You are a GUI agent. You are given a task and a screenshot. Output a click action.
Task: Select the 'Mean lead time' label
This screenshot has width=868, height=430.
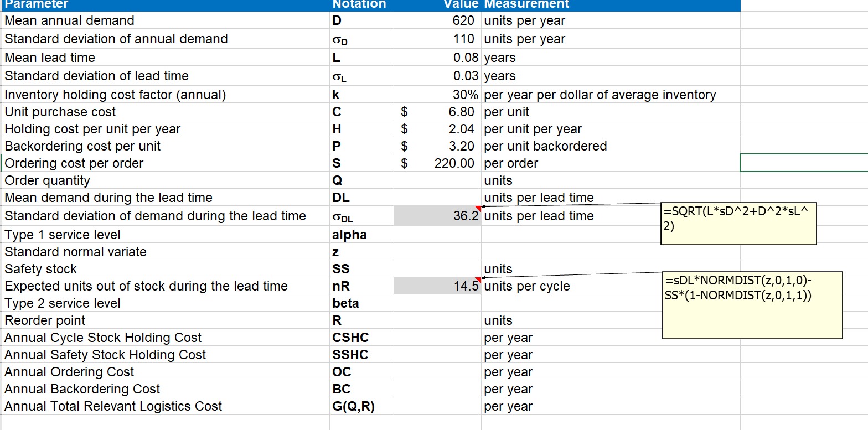tap(50, 58)
